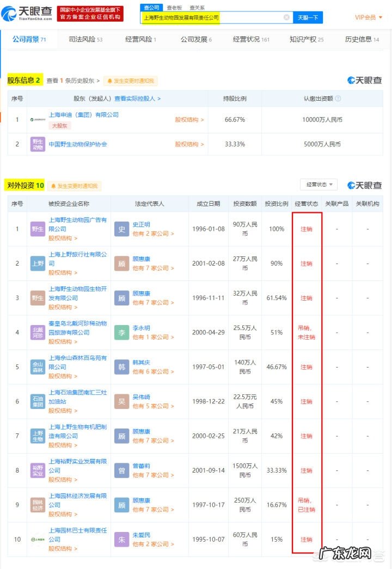392x569 pixels.
Task: Open 股权结构 for 上海申迪集团 shareholder
Action: coord(189,120)
